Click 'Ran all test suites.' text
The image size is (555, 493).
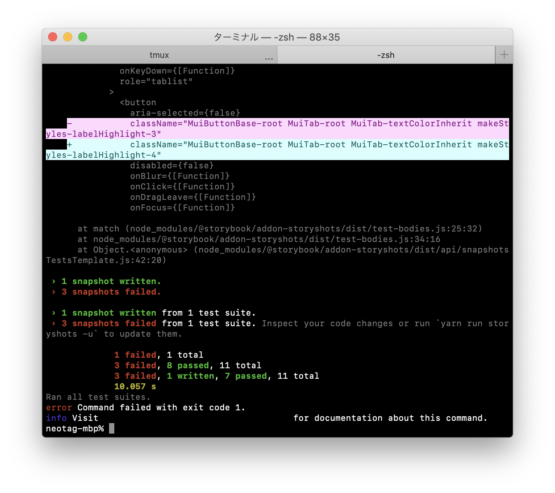pyautogui.click(x=98, y=397)
